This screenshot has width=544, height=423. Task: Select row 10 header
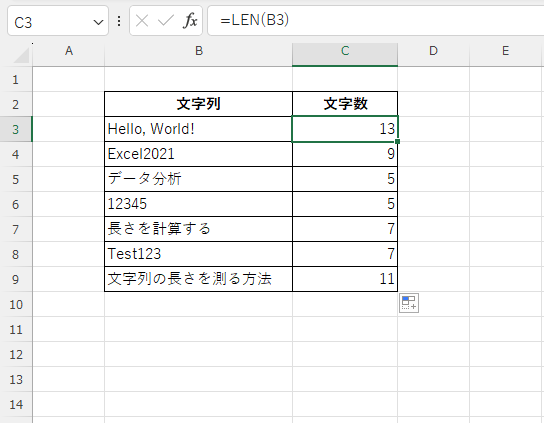16,304
